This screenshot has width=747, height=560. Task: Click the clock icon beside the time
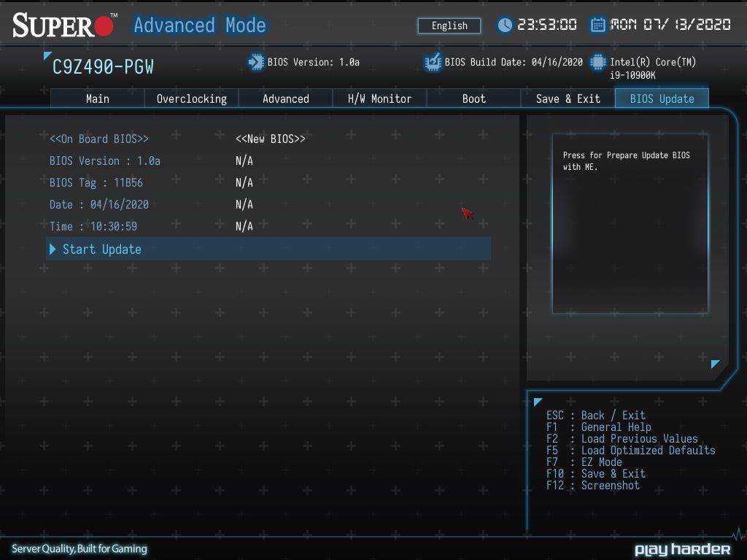coord(505,25)
